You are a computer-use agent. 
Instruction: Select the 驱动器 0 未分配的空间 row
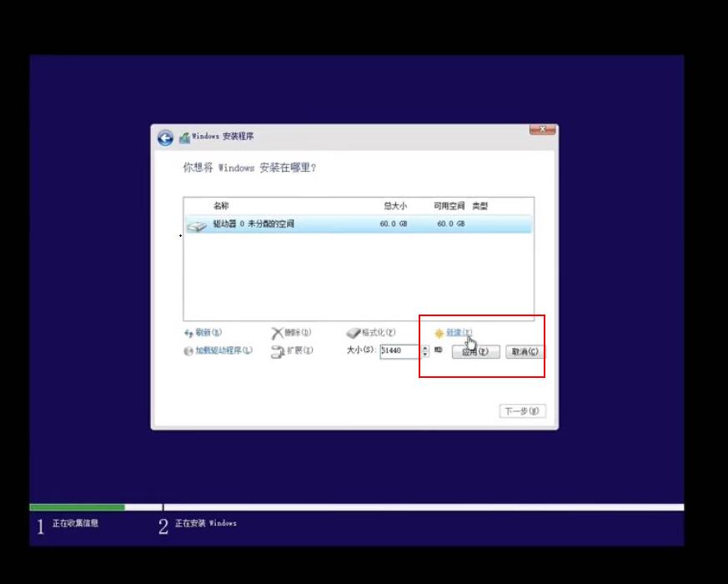point(359,224)
